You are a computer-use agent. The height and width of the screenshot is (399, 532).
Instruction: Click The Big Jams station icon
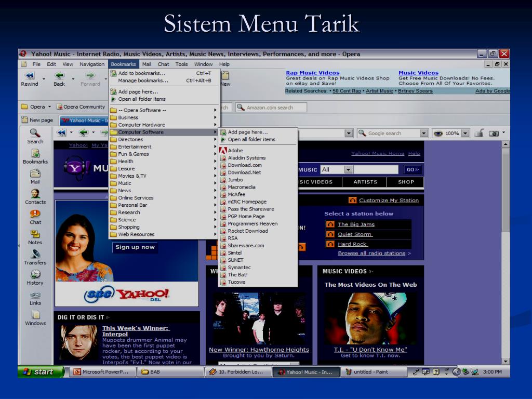click(330, 224)
